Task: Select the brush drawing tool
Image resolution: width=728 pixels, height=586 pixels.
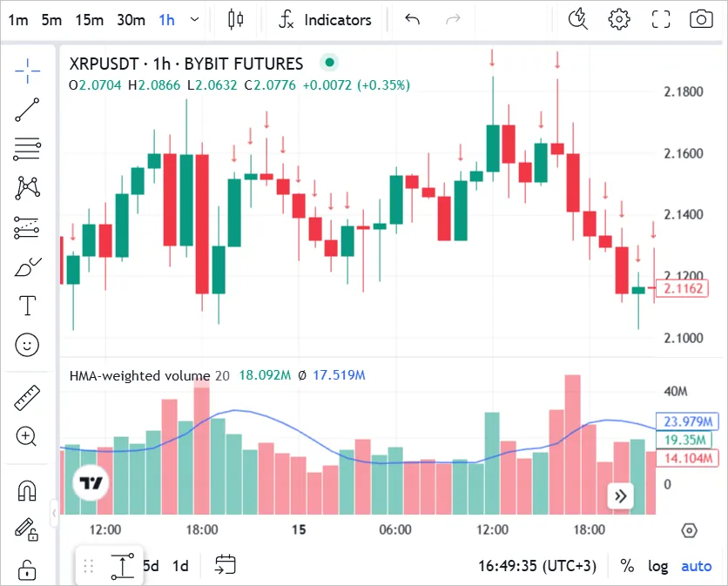Action: pyautogui.click(x=26, y=266)
